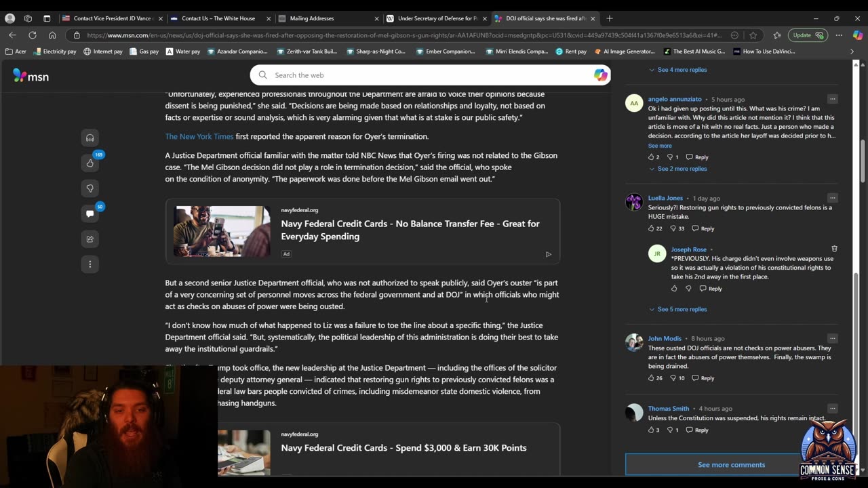868x488 pixels.
Task: Share the article using the share icon
Action: coord(90,239)
